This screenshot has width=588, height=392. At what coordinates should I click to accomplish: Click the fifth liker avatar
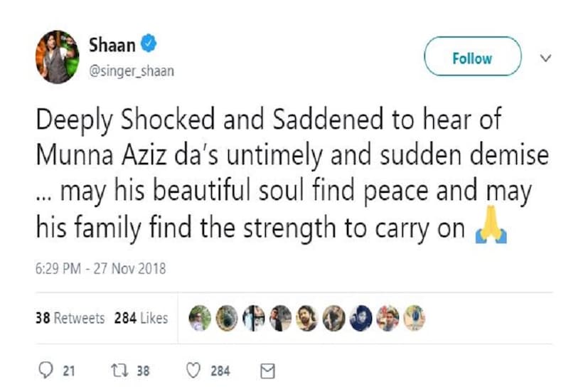point(306,318)
